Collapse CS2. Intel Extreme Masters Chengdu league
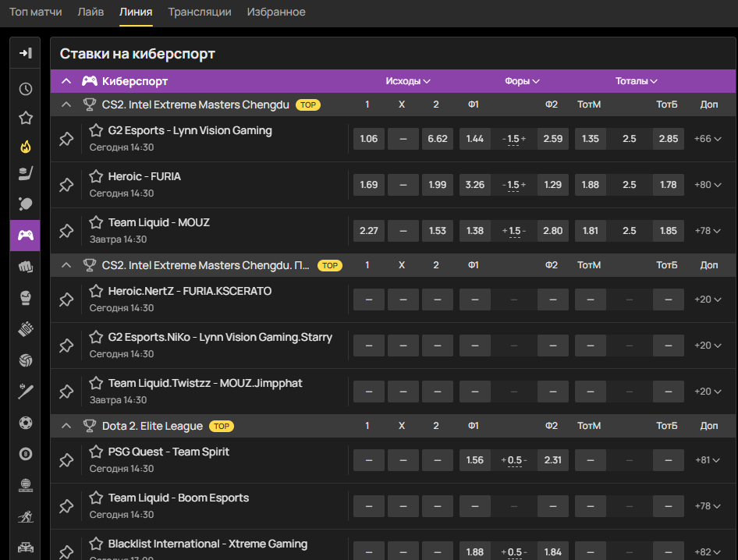This screenshot has width=738, height=560. 66,105
